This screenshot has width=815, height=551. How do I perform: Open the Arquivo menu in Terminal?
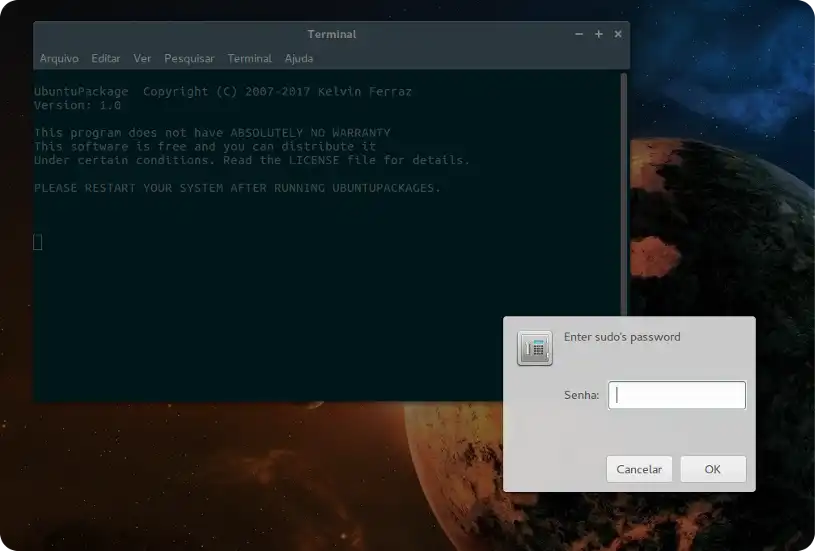(59, 58)
